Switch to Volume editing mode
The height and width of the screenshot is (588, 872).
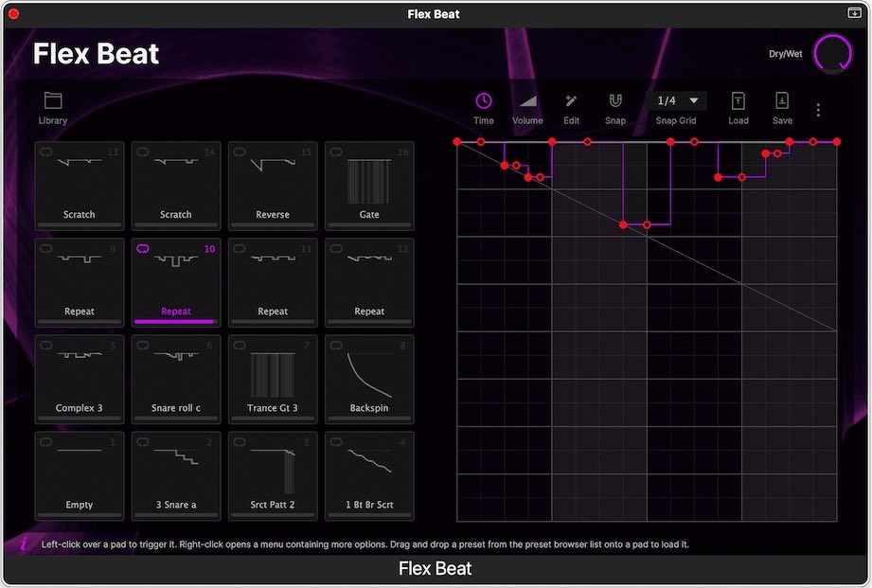click(x=527, y=100)
